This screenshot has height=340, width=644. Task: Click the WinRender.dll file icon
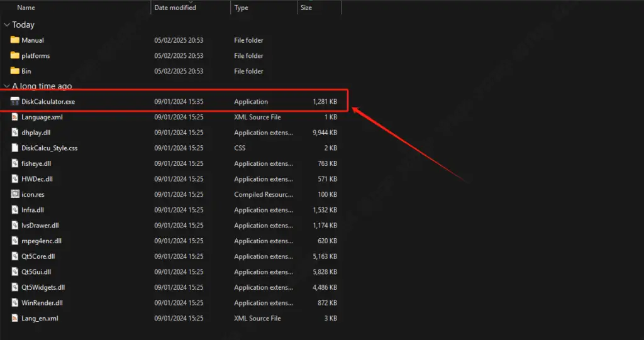(x=15, y=303)
